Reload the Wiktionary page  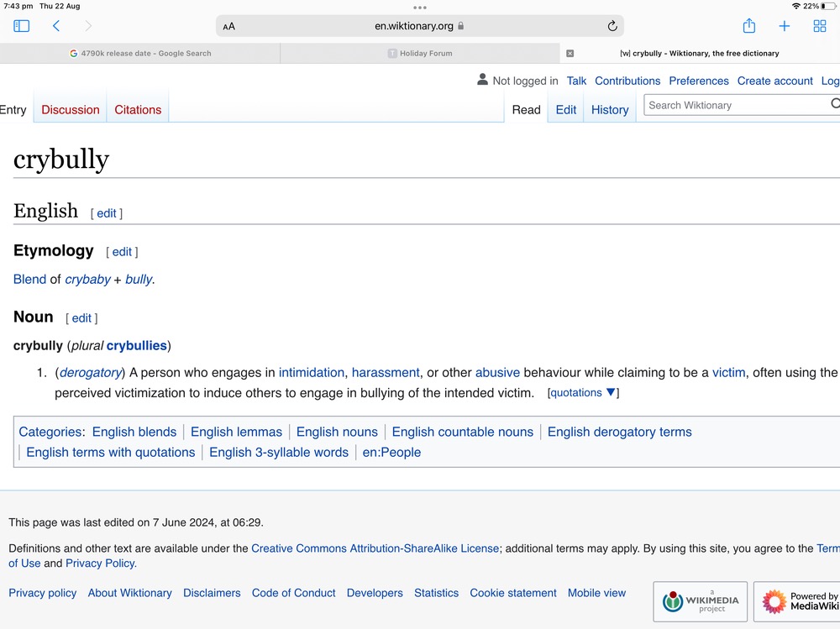[x=612, y=26]
